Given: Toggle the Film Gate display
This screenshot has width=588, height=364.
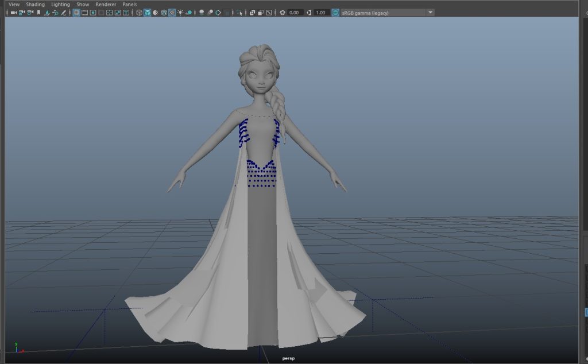Looking at the screenshot, I should pos(85,13).
